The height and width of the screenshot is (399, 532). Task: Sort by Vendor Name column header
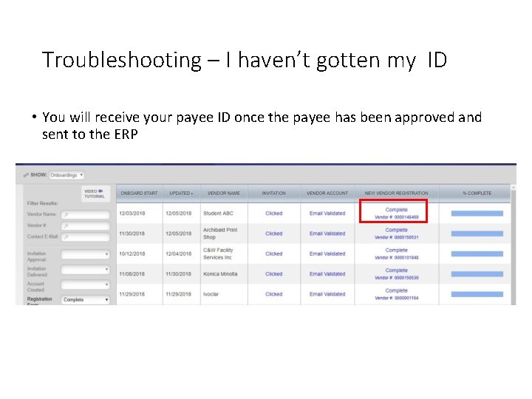point(224,194)
